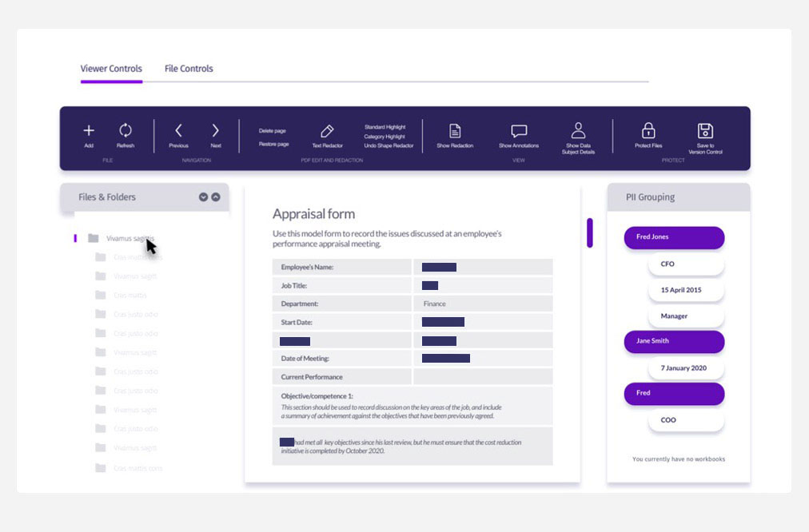Collapse Files & Folders with down chevron
This screenshot has width=809, height=532.
(203, 197)
